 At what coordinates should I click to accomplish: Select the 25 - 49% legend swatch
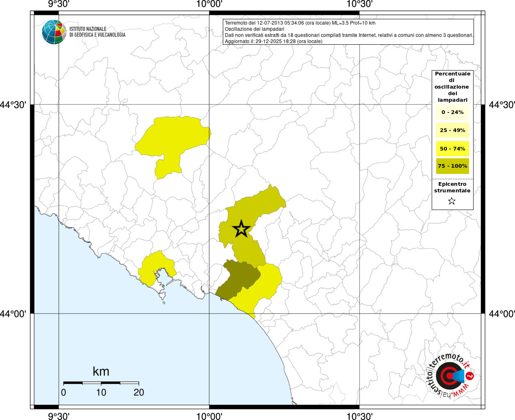(x=452, y=130)
